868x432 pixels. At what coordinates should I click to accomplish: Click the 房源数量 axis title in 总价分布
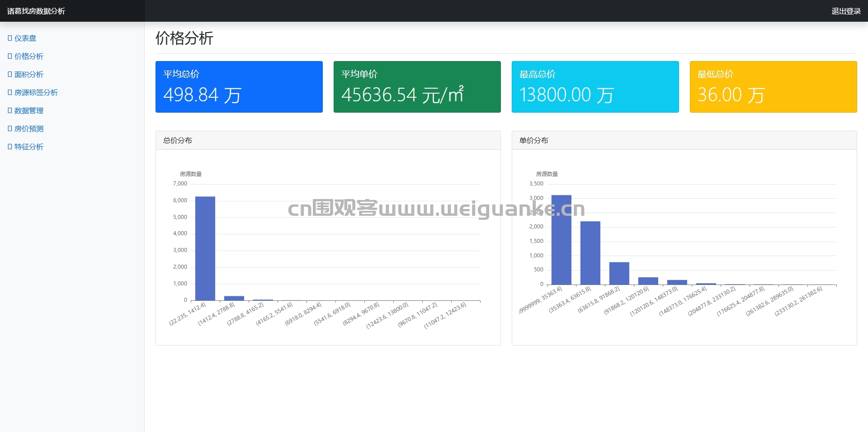(x=191, y=174)
